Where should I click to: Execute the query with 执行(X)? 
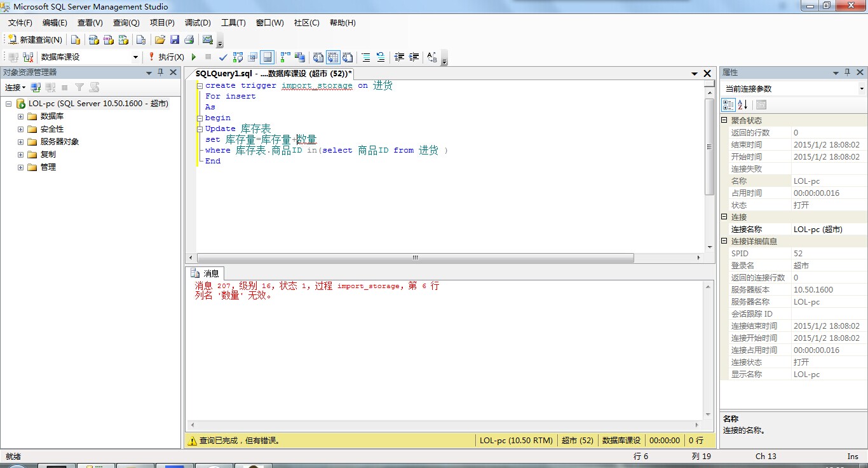click(x=166, y=57)
